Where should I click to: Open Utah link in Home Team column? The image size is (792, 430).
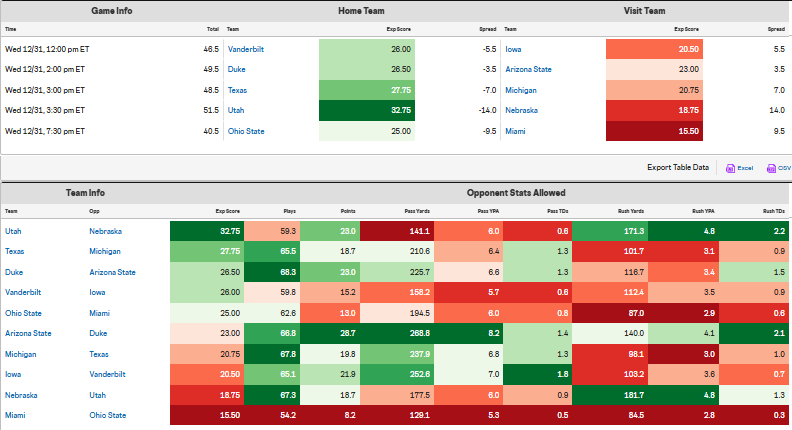(x=236, y=110)
